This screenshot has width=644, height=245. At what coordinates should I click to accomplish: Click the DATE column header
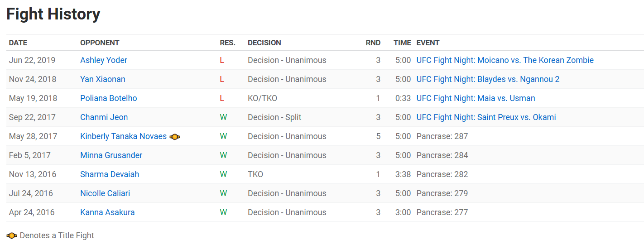[18, 43]
